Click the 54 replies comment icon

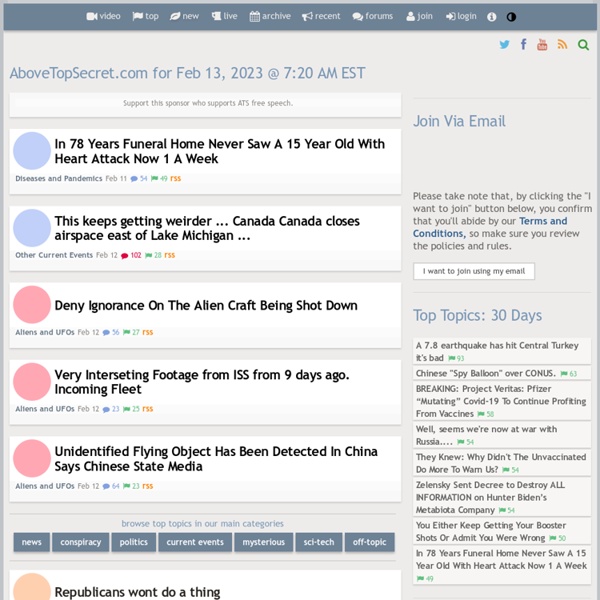click(x=139, y=178)
